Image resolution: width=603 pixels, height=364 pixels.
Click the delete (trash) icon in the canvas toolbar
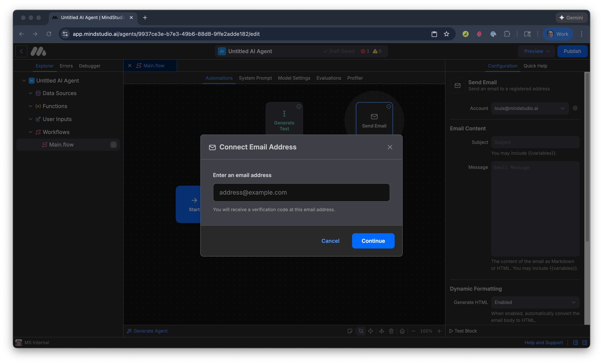pos(391,331)
